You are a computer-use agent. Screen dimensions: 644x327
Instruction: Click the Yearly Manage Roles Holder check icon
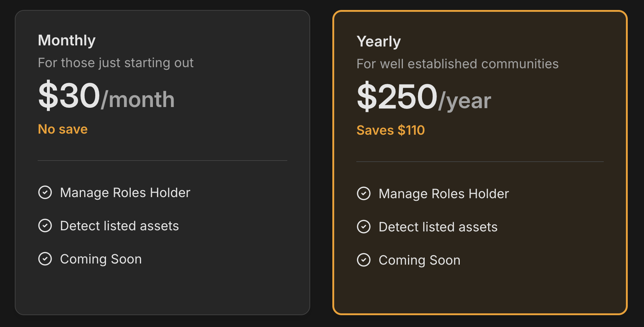click(364, 193)
